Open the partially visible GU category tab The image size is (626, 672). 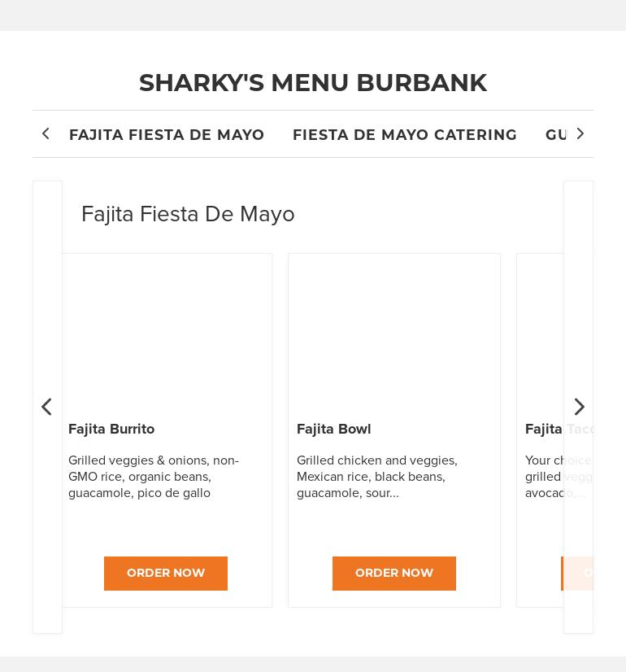(x=557, y=135)
